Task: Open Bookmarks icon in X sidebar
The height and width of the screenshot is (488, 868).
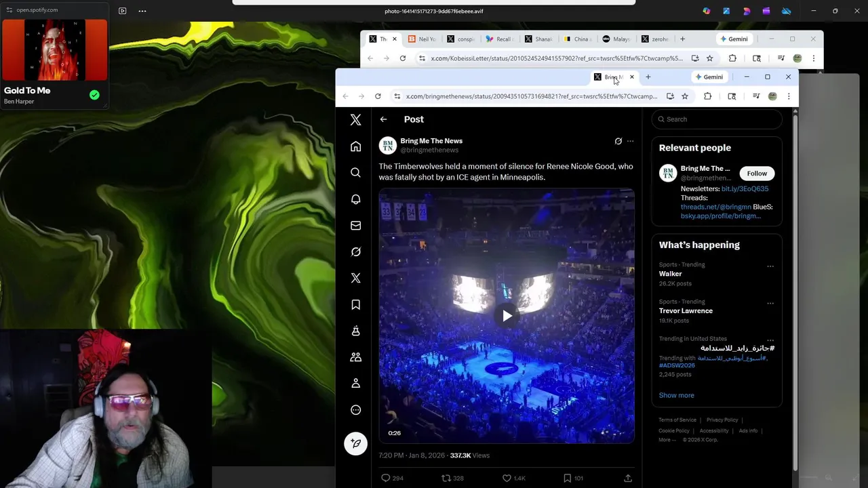Action: click(355, 305)
